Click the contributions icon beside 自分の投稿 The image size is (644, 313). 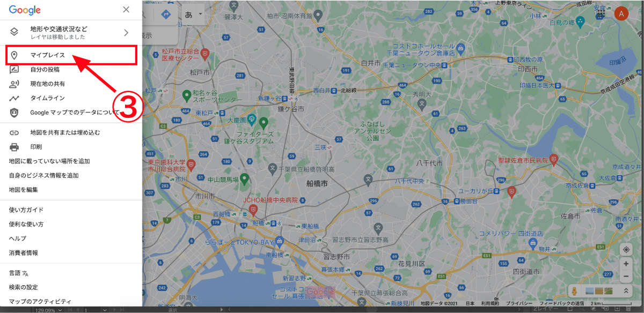(14, 70)
